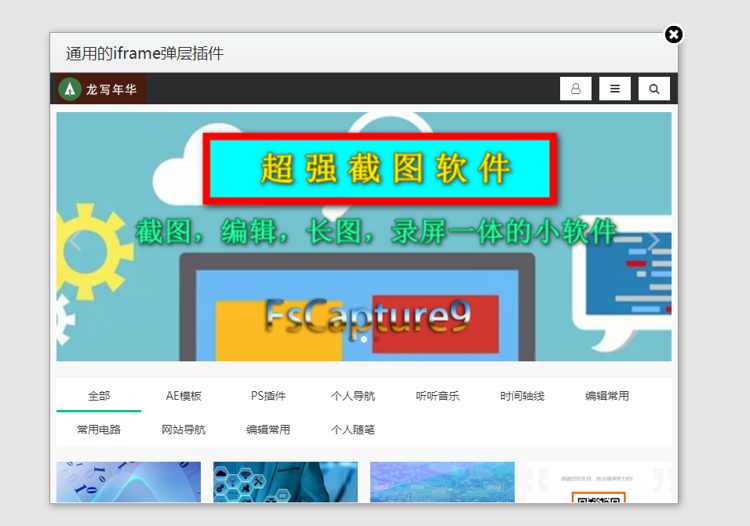Open the 个人导航 tab
Screen dimensions: 750x526
(x=353, y=396)
